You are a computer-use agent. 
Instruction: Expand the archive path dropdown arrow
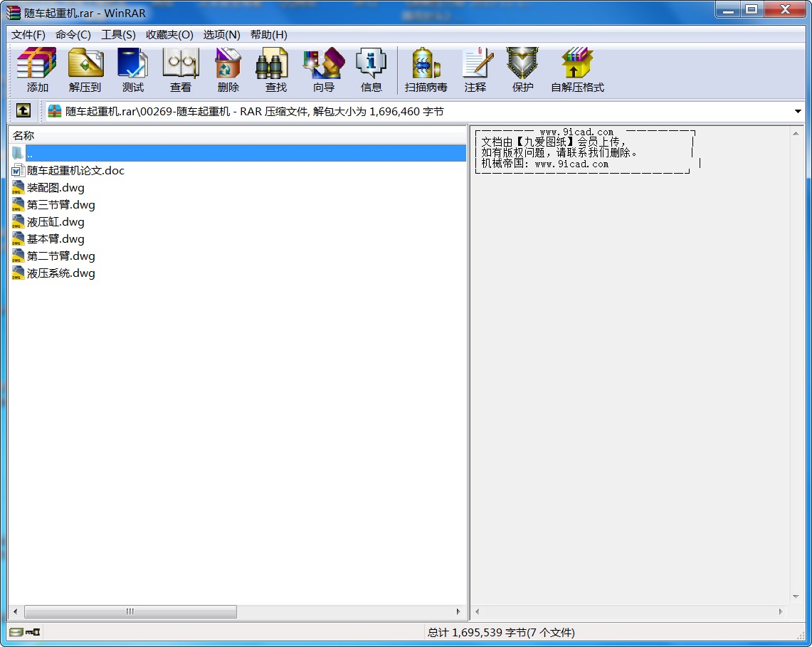pos(798,111)
